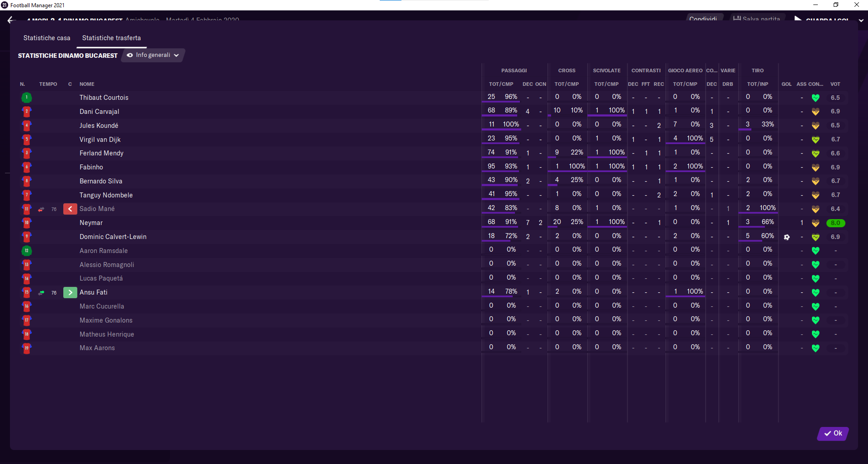
Task: Click the red substituted-off arrow for Sadio Mané
Action: (70, 209)
